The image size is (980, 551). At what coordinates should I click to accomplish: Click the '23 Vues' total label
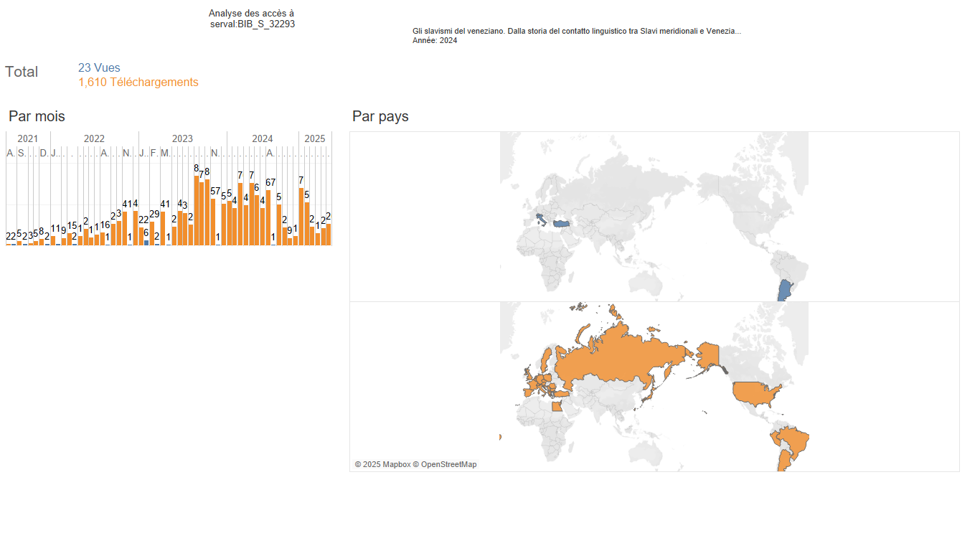tap(99, 67)
